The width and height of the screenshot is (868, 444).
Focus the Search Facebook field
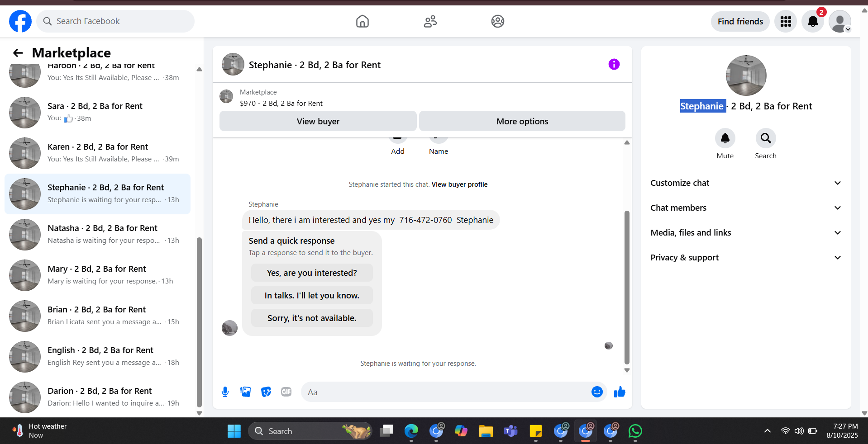tap(115, 21)
